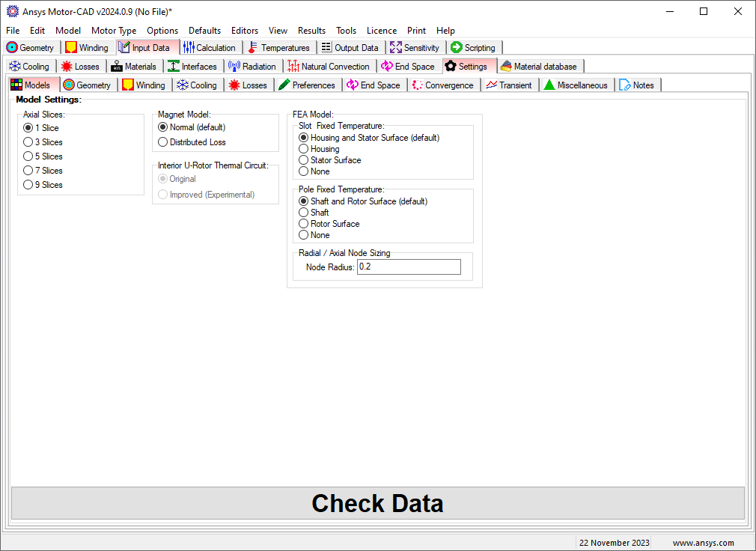The height and width of the screenshot is (551, 756).
Task: Select Stator Surface slot temperature option
Action: click(x=330, y=160)
